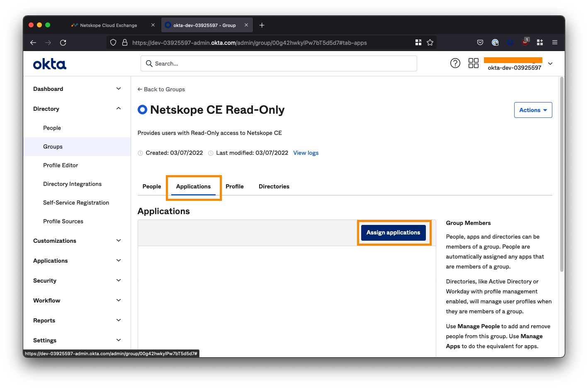Image resolution: width=588 pixels, height=388 pixels.
Task: Click Assign applications button
Action: click(x=393, y=232)
